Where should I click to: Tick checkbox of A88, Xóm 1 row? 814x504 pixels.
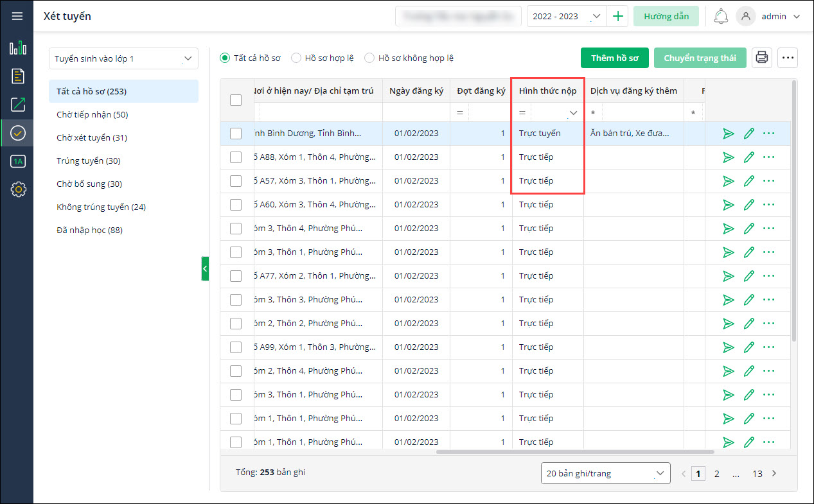point(236,157)
